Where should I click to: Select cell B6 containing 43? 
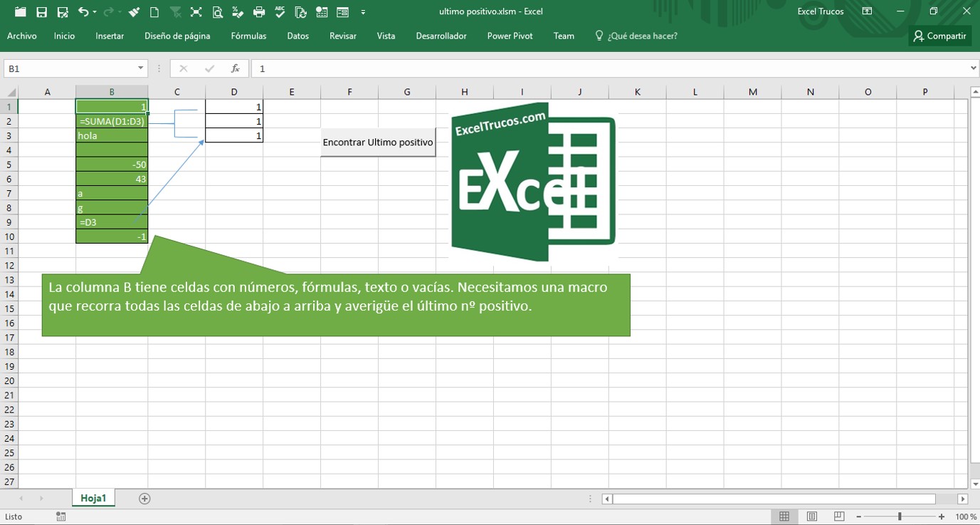[112, 179]
